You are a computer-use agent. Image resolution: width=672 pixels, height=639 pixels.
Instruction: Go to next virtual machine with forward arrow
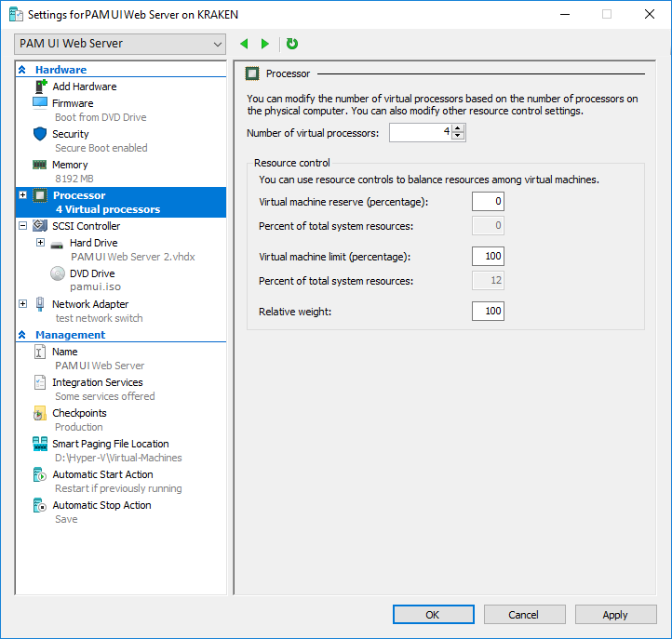pos(265,44)
